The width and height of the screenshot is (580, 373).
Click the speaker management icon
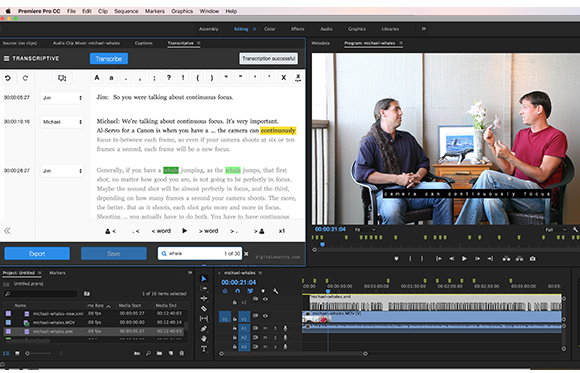tap(62, 78)
